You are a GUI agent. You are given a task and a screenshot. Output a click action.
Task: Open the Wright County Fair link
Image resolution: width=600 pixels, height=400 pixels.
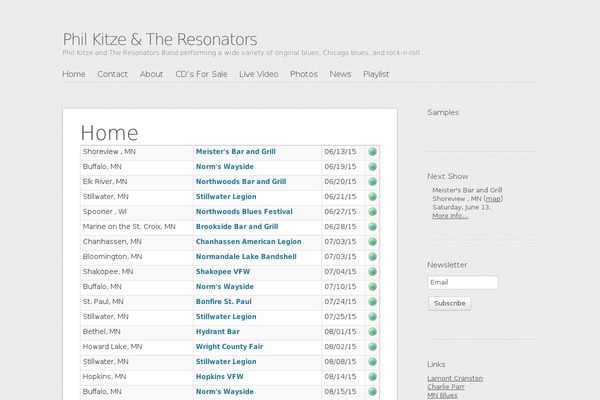230,346
